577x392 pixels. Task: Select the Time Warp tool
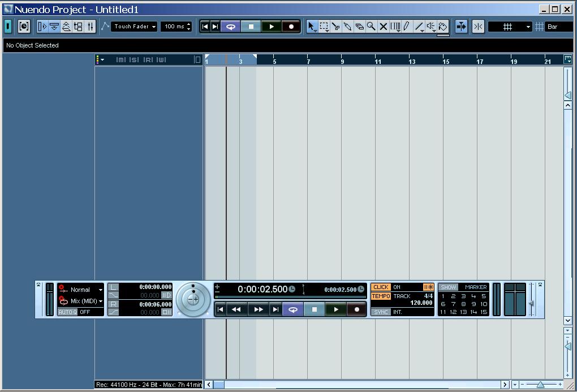click(395, 27)
